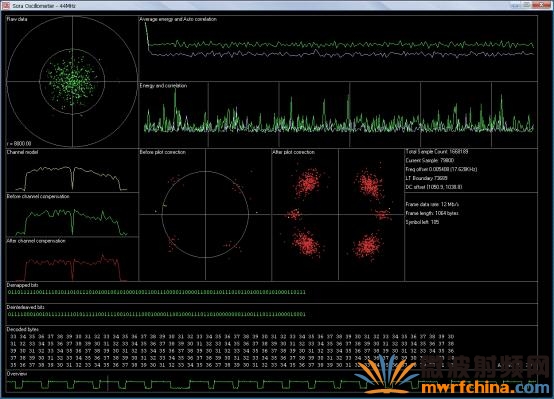Viewport: 554px width, 399px height.
Task: Click the Demapped bits binary string
Action: point(157,292)
